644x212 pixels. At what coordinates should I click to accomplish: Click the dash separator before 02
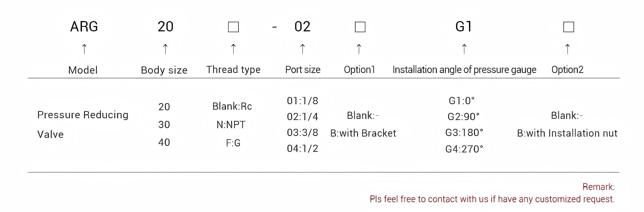(x=274, y=27)
